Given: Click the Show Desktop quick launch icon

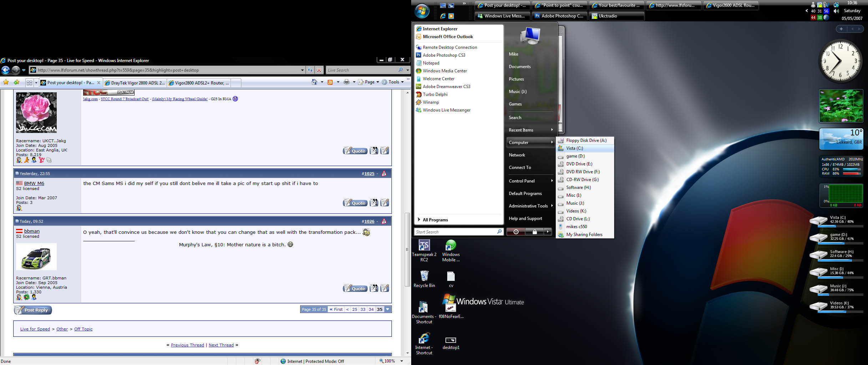Looking at the screenshot, I should [x=443, y=5].
